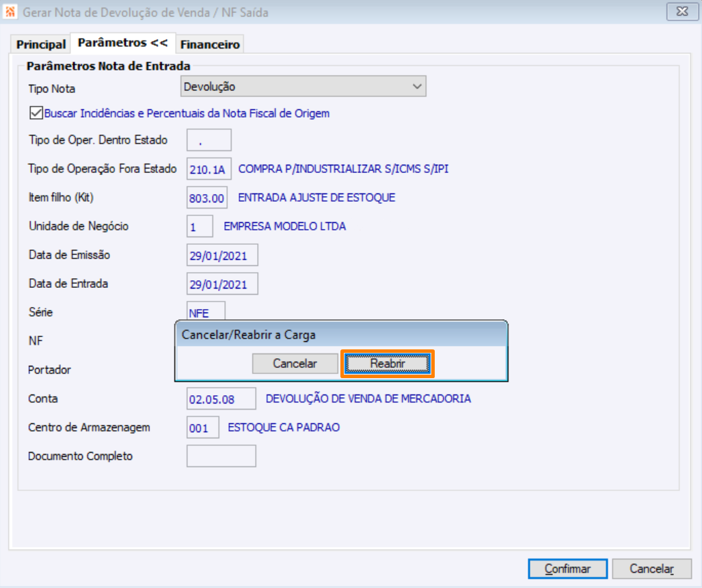The width and height of the screenshot is (702, 588).
Task: Click the Item filho (Kit) field 803.00
Action: tap(207, 198)
